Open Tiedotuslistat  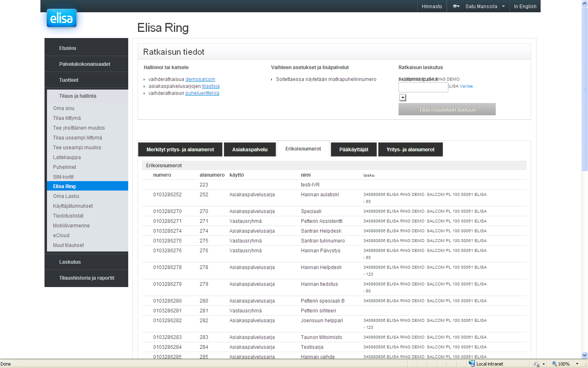(x=68, y=215)
